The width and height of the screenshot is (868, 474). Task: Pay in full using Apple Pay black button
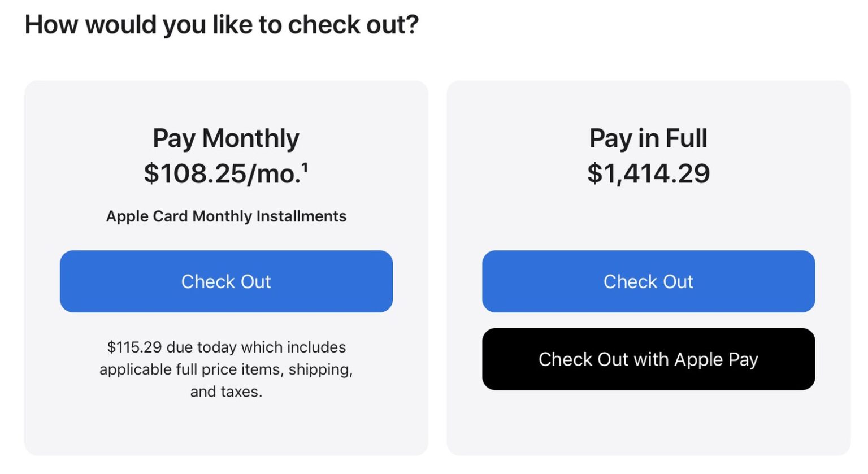pos(648,359)
